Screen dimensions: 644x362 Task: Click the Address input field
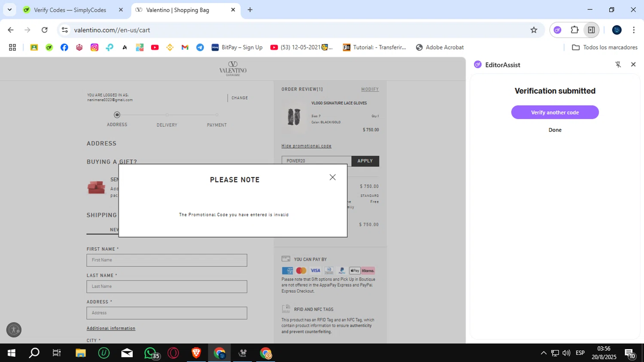pos(167,313)
